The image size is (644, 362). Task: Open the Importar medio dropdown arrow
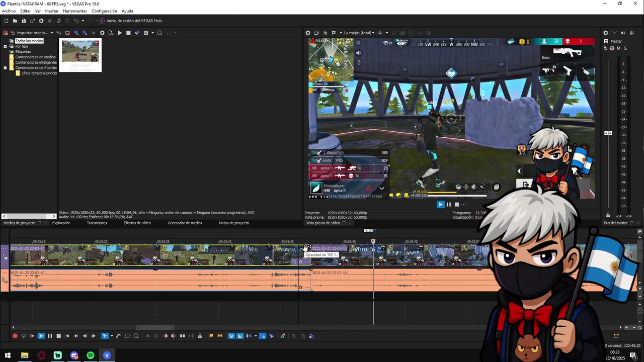(x=51, y=33)
